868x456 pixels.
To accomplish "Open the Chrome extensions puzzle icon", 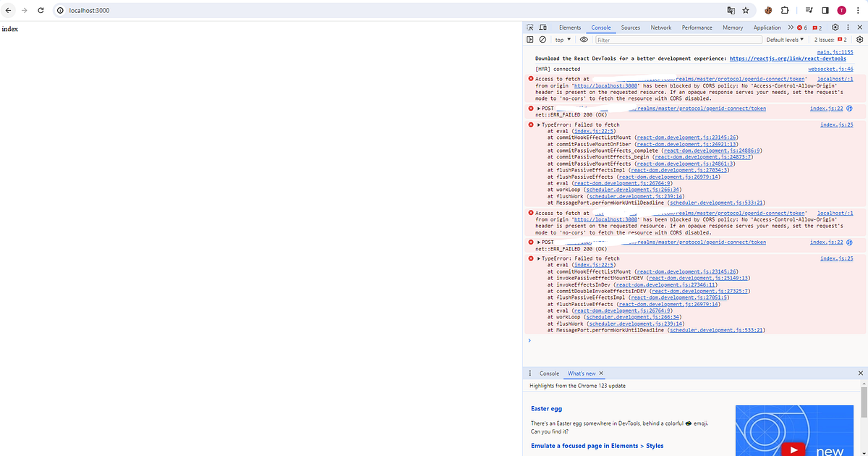I will (x=785, y=10).
